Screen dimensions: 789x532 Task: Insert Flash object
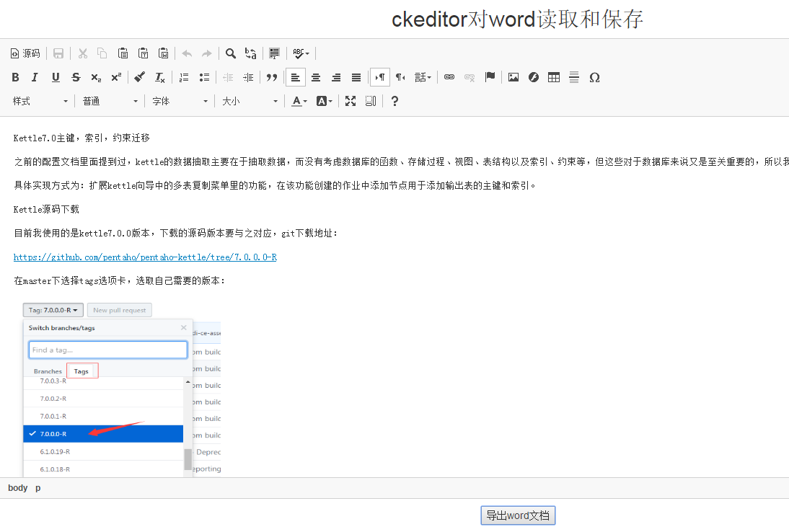click(534, 77)
